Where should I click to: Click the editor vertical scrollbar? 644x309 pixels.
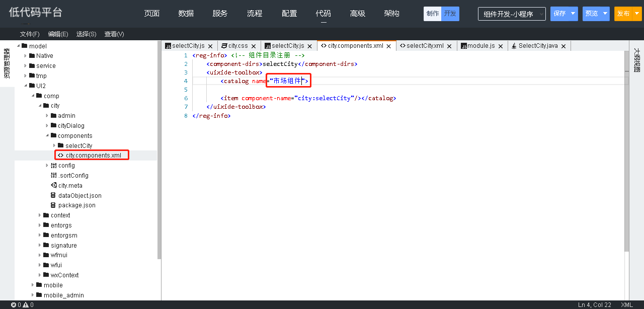[626, 151]
